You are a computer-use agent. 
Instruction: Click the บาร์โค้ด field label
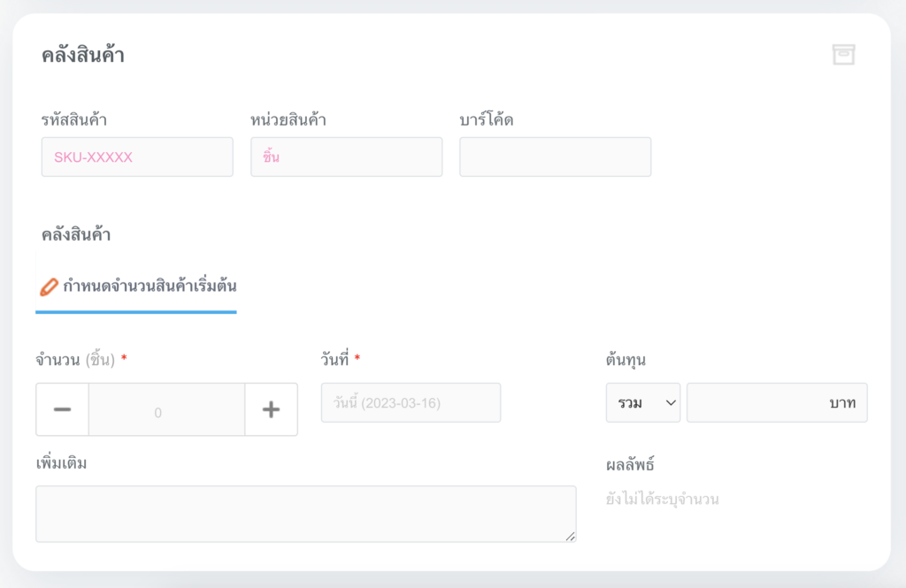point(487,120)
